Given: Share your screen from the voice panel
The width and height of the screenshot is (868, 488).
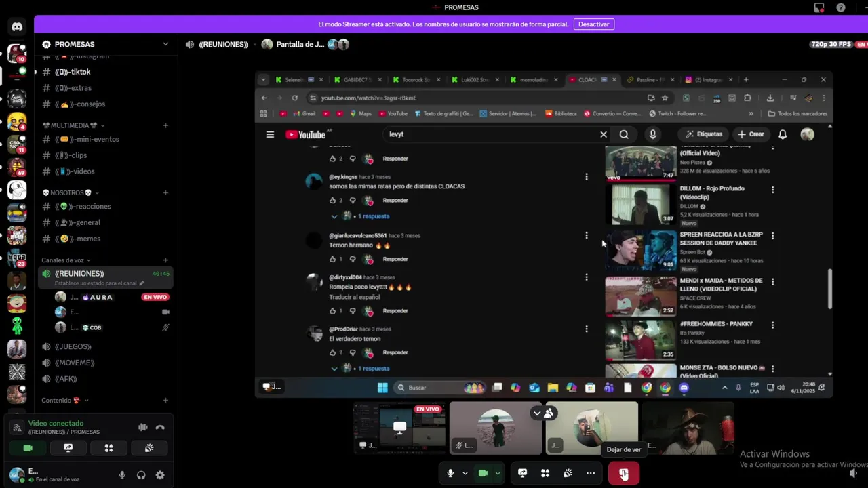Looking at the screenshot, I should [68, 448].
